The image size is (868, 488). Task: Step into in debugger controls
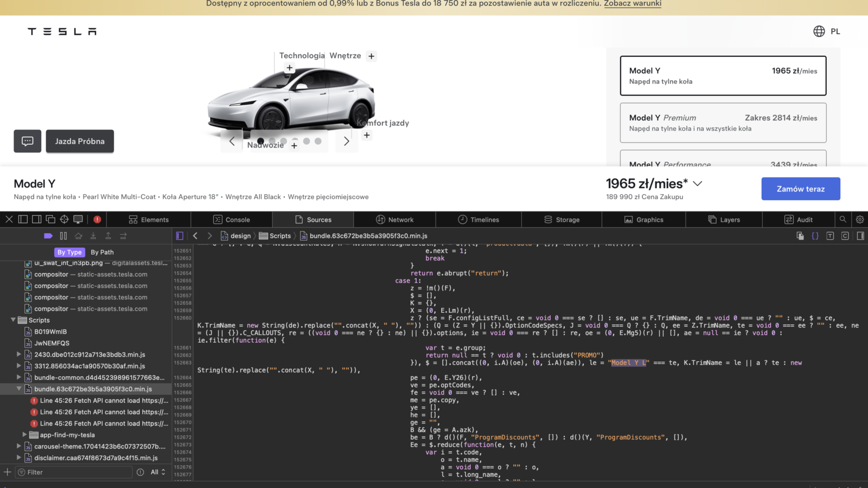93,236
